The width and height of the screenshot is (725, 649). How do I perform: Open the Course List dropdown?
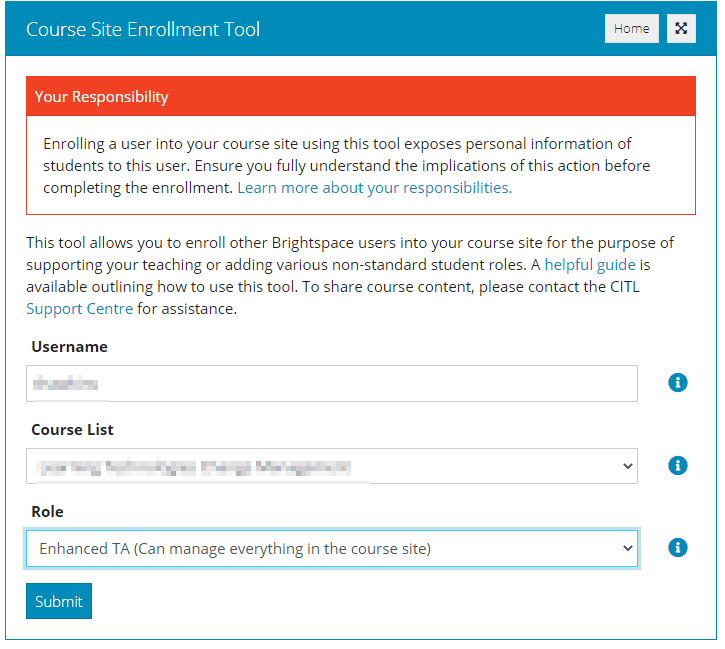click(332, 466)
